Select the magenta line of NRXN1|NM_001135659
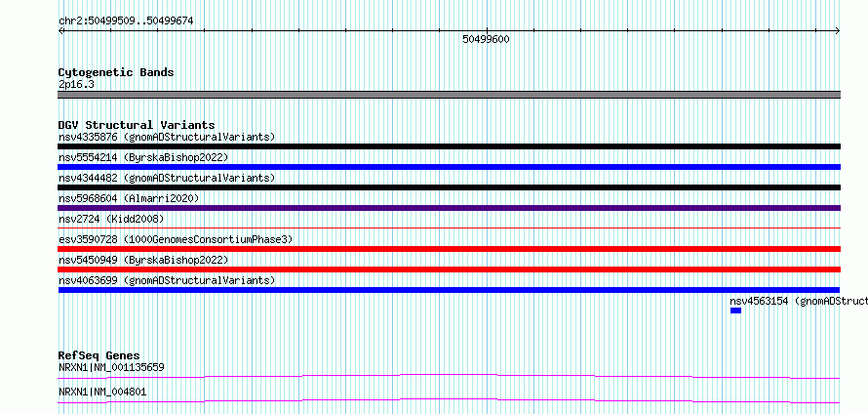Image resolution: width=868 pixels, height=414 pixels. pos(449,376)
